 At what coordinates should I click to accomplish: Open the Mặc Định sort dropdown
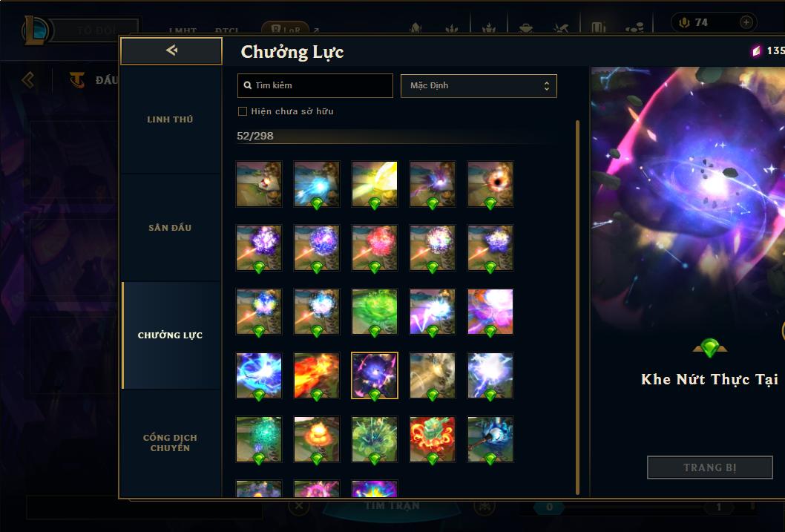pos(479,85)
